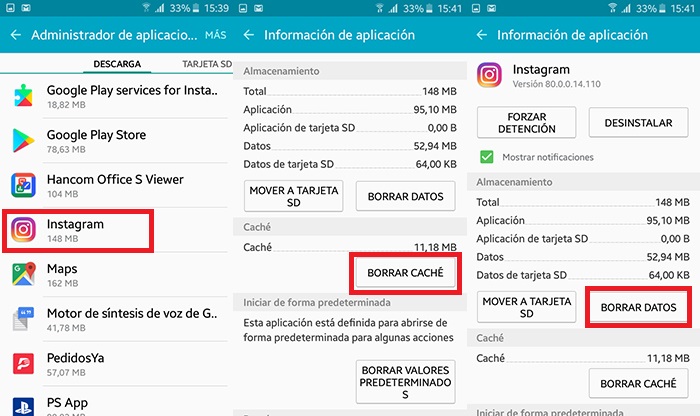The width and height of the screenshot is (700, 416).
Task: Tap Instagram logo in right screen header
Action: [x=489, y=75]
